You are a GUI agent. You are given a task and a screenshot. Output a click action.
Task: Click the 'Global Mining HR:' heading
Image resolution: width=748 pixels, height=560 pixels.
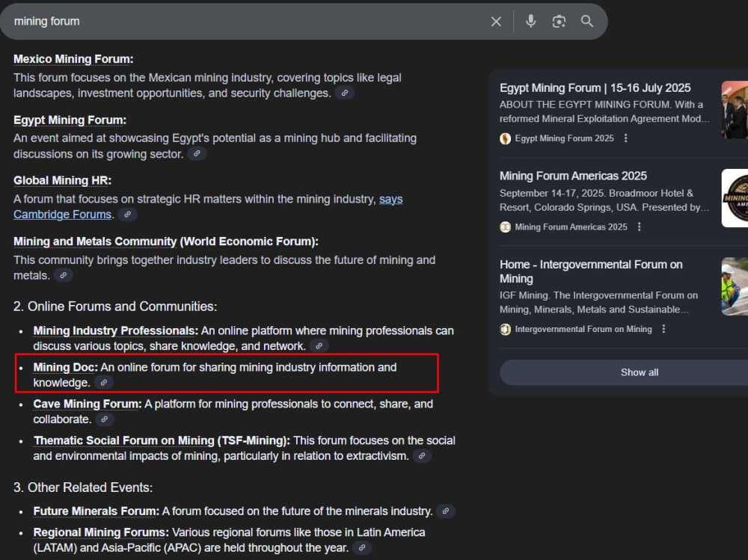click(x=63, y=181)
